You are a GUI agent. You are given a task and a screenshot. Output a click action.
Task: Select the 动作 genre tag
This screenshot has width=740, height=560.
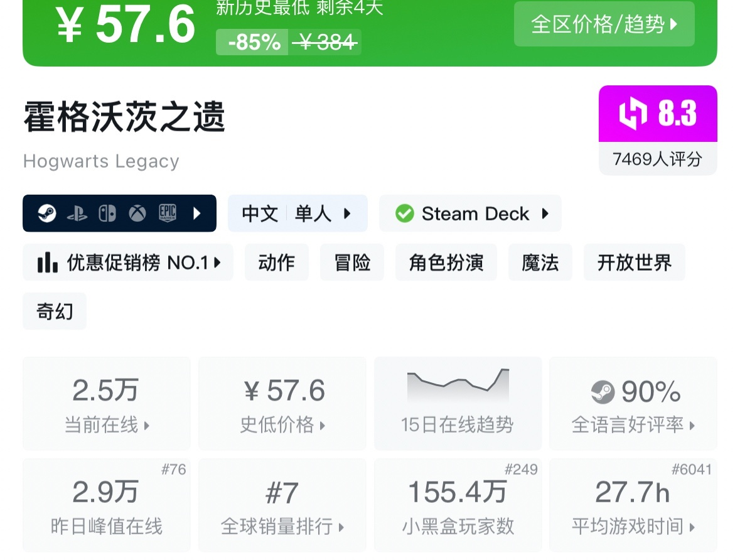tap(276, 262)
